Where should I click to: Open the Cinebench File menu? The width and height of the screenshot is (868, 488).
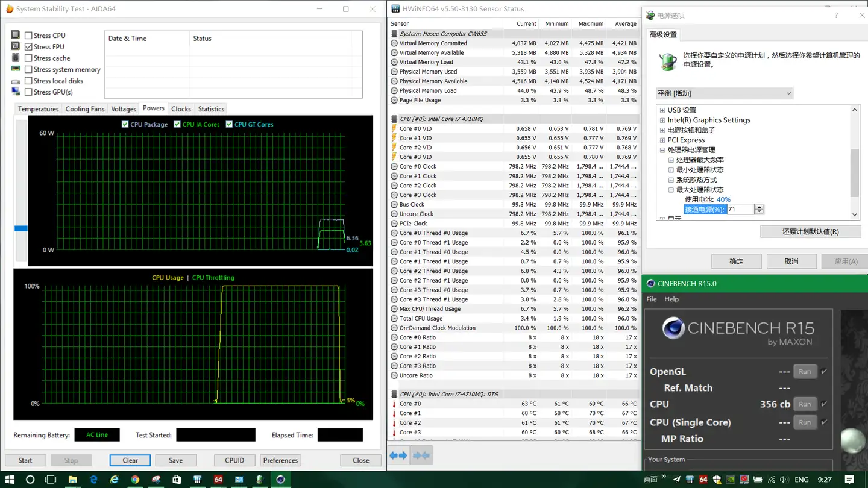click(652, 299)
